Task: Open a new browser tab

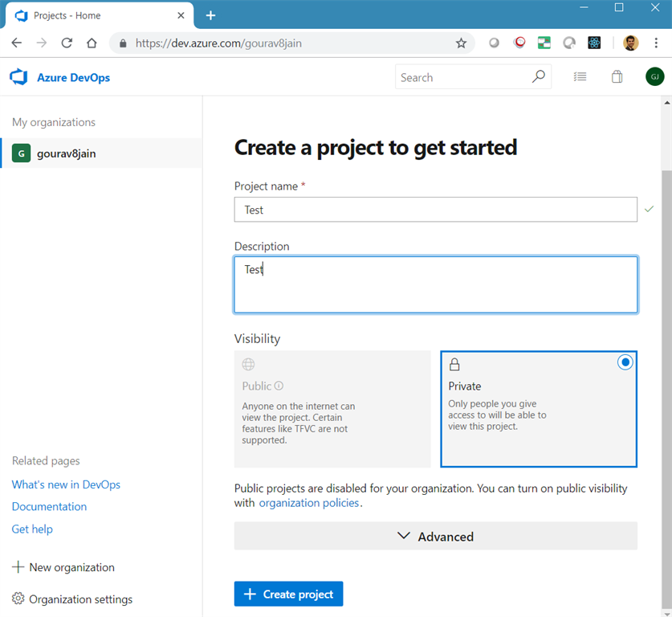Action: click(210, 15)
